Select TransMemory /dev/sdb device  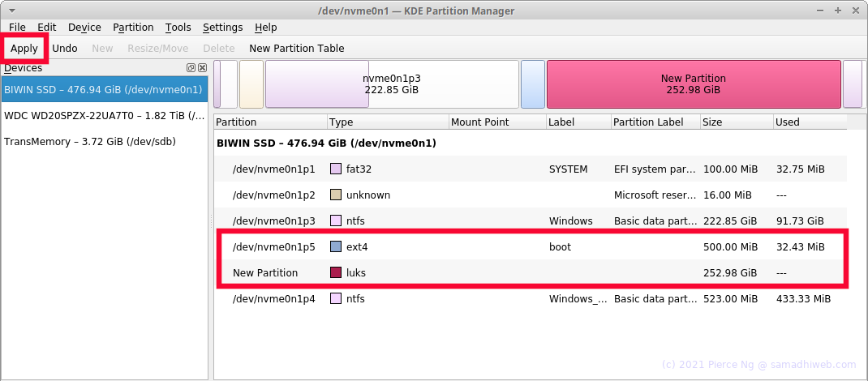105,142
